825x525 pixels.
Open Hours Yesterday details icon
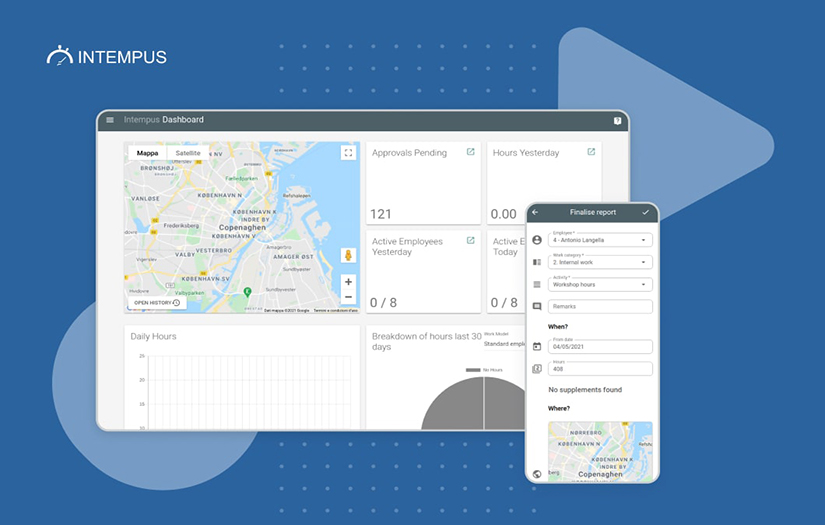(591, 152)
